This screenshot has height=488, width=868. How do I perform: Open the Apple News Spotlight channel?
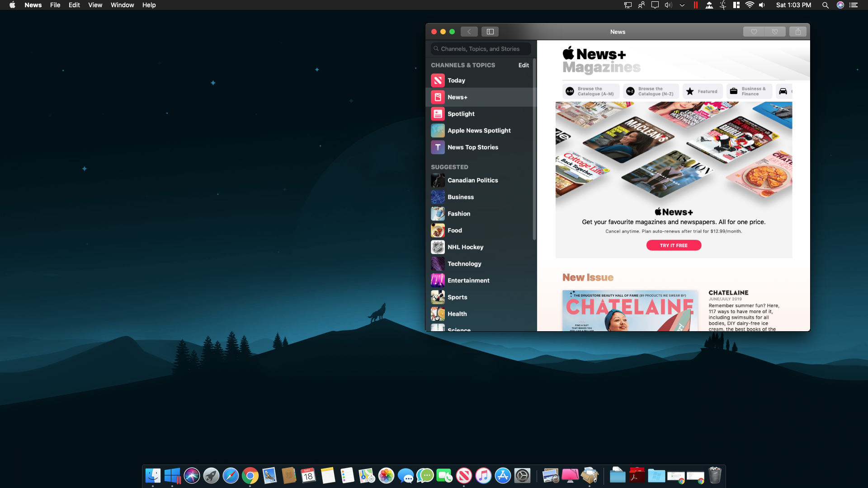(x=481, y=131)
